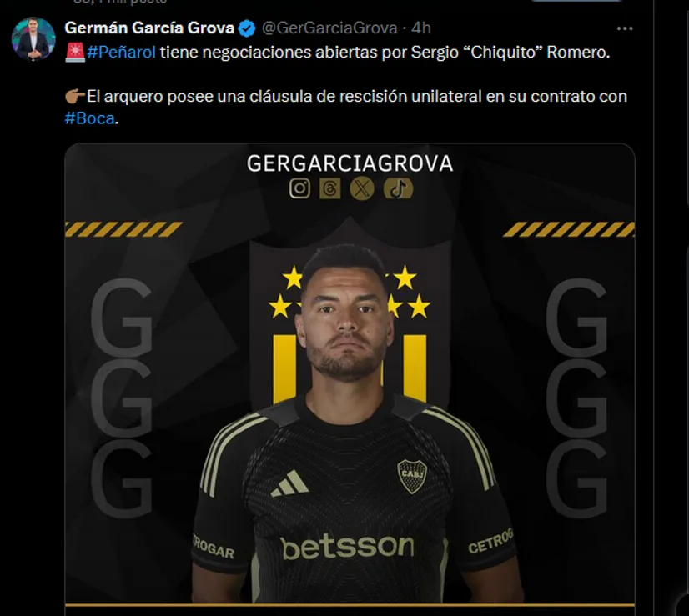Open the attached tweet image of Romero

(x=350, y=374)
